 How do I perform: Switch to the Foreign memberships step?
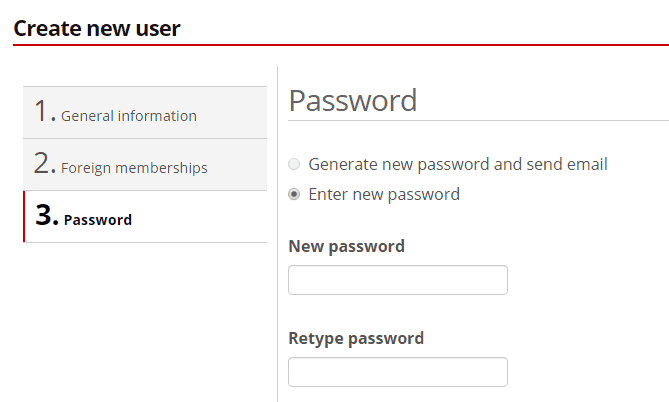click(145, 165)
